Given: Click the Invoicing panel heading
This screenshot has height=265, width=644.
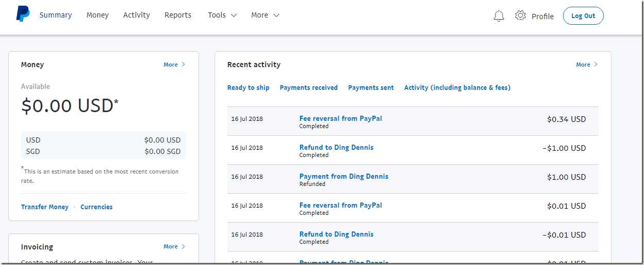Looking at the screenshot, I should coord(37,247).
